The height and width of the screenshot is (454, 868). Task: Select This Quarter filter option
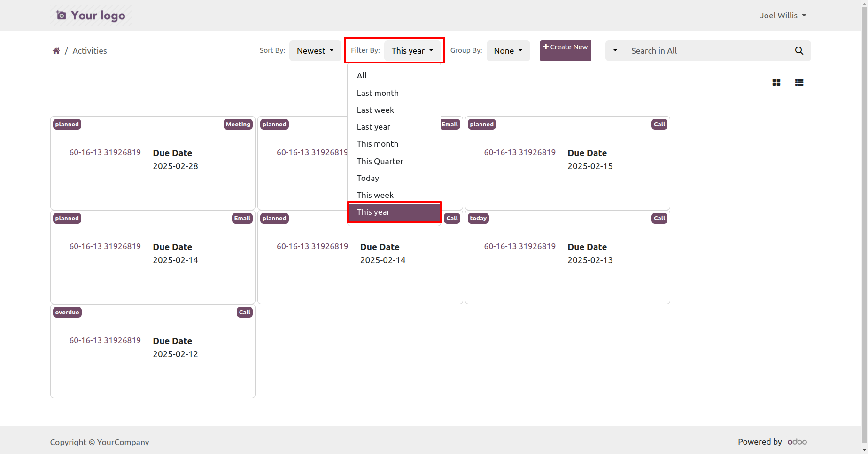point(394,161)
